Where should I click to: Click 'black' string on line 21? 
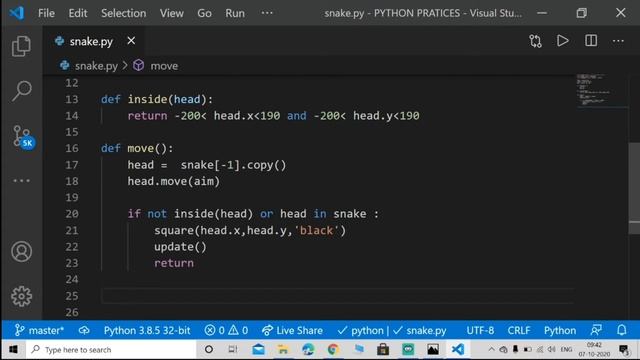[x=316, y=231]
